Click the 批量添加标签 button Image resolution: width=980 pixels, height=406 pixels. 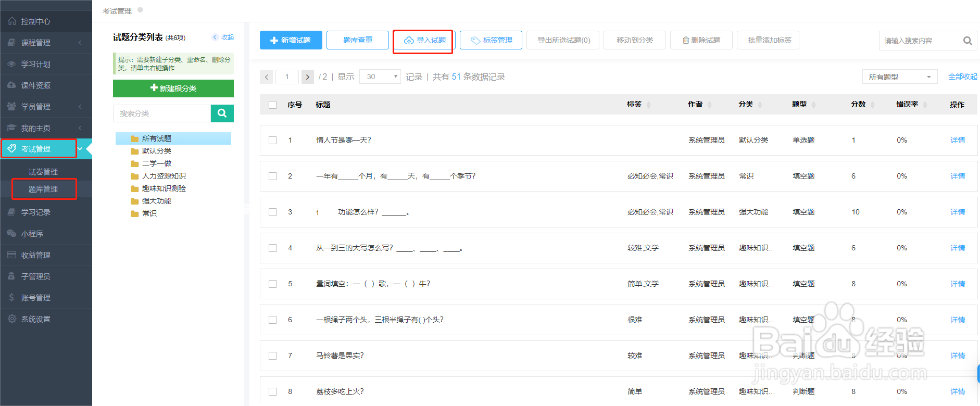tap(768, 40)
